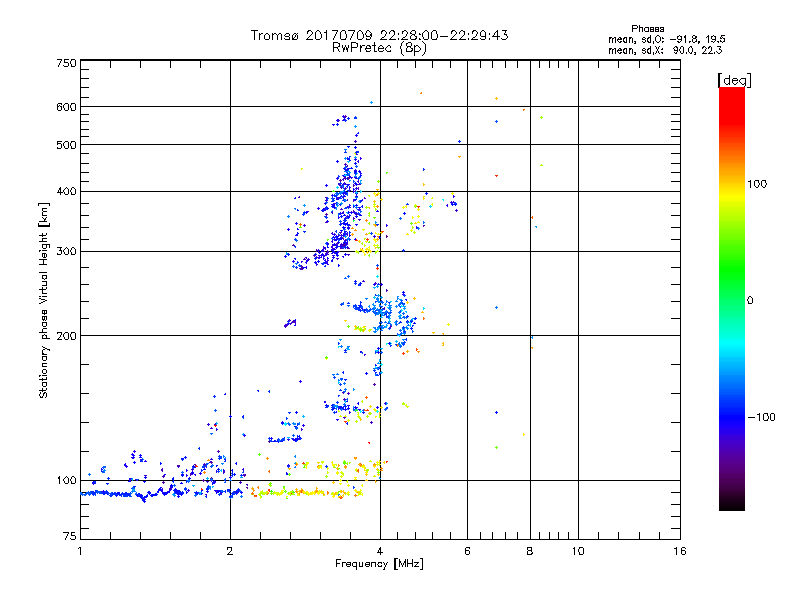
Task: Click the yellow E-layer trace below 100 km
Action: pos(306,492)
